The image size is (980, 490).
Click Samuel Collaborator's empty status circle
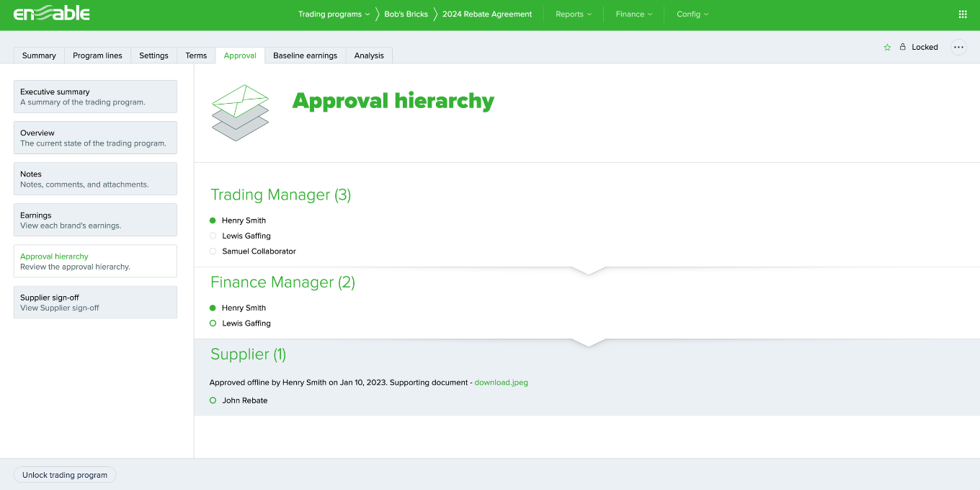tap(212, 251)
